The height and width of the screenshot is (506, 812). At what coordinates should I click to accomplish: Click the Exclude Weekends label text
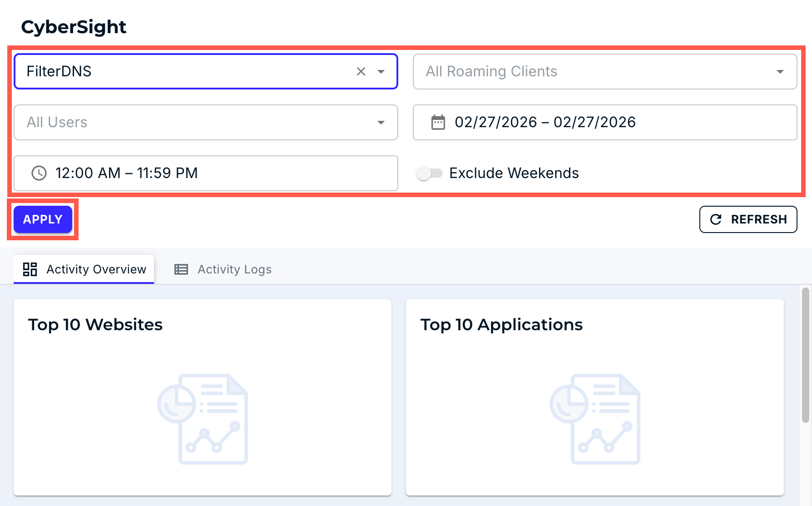(x=514, y=173)
